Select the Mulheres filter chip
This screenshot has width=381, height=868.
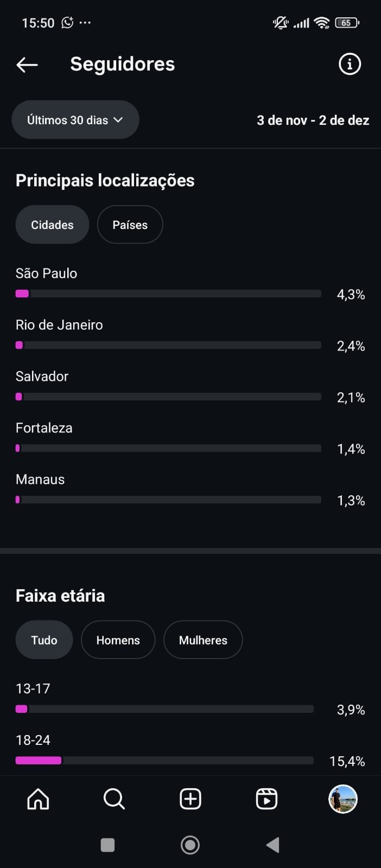pyautogui.click(x=203, y=640)
